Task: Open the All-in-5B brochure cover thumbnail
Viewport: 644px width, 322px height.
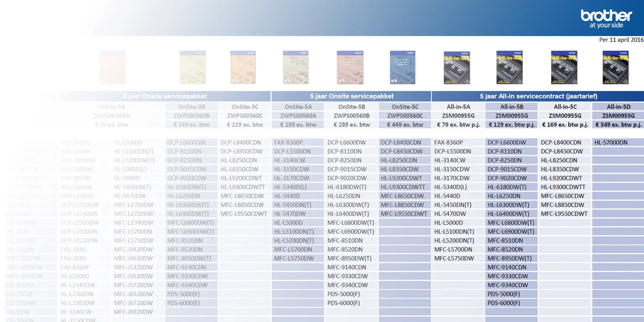Action: [509, 68]
